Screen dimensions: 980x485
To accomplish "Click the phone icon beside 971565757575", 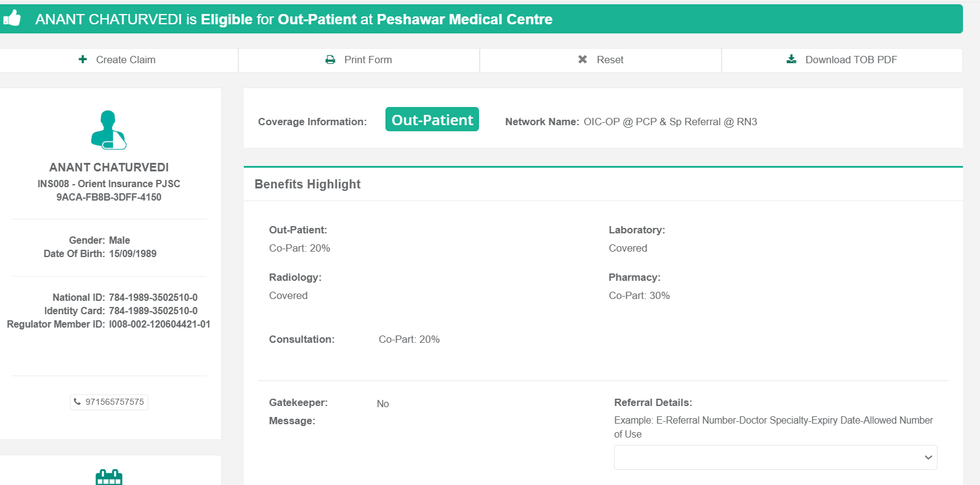I will point(77,402).
